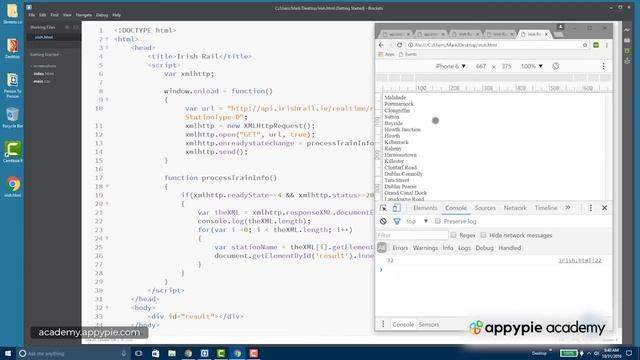Screen dimensions: 640x360
Task: Click Chrome's back navigation arrow
Action: pyautogui.click(x=381, y=45)
